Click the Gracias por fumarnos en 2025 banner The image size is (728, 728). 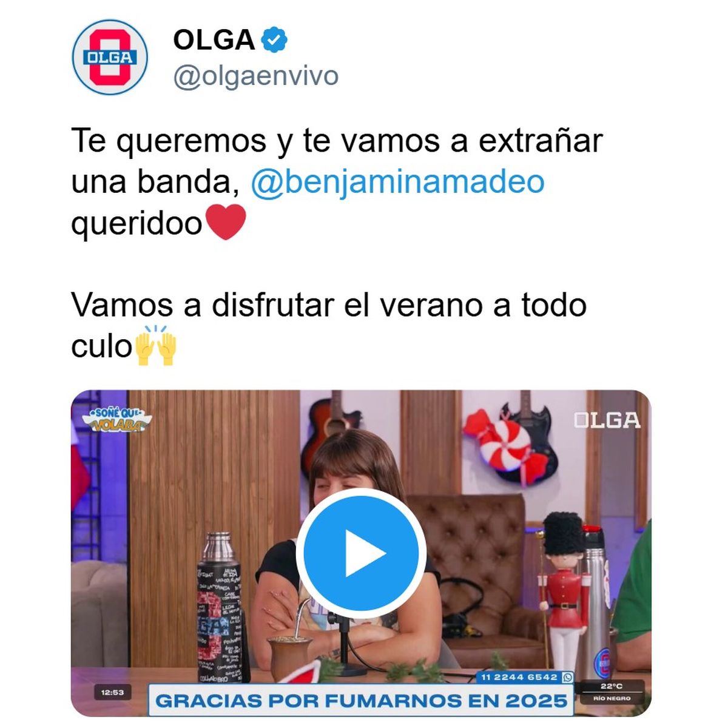click(x=361, y=701)
